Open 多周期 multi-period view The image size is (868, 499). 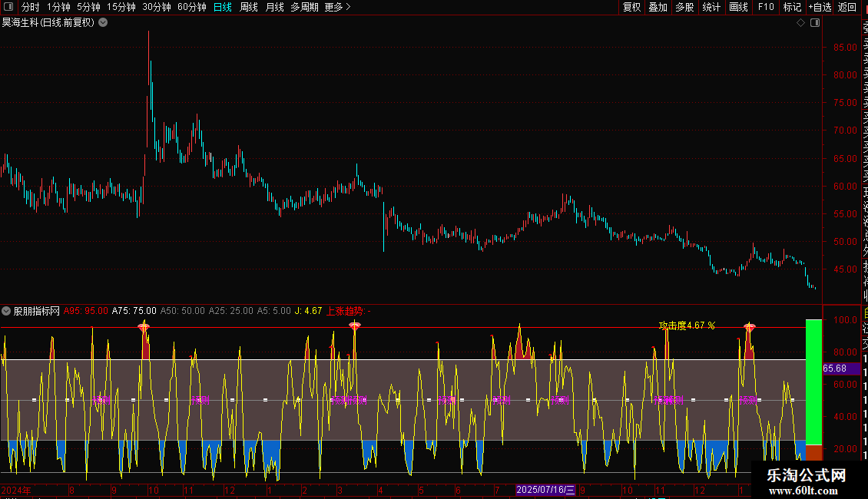(304, 7)
